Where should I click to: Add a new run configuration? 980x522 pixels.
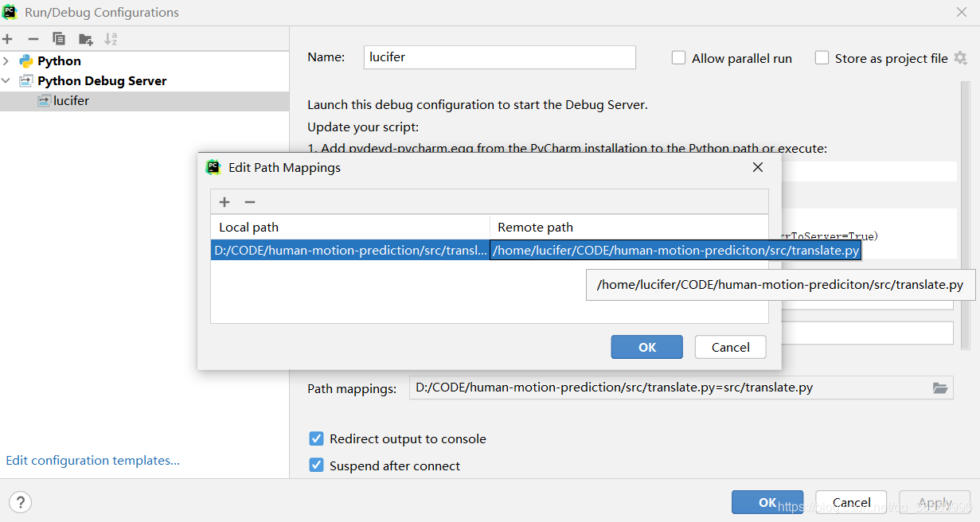pos(8,38)
